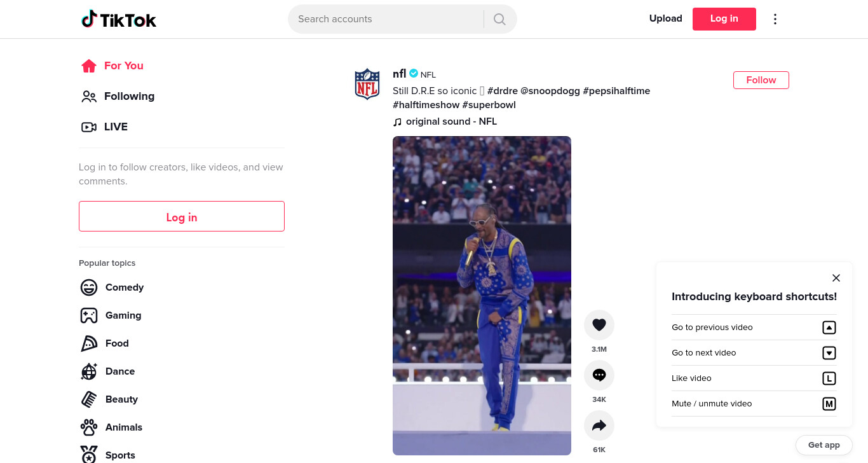Image resolution: width=868 pixels, height=463 pixels.
Task: Click the LIVE camera icon
Action: (x=89, y=127)
